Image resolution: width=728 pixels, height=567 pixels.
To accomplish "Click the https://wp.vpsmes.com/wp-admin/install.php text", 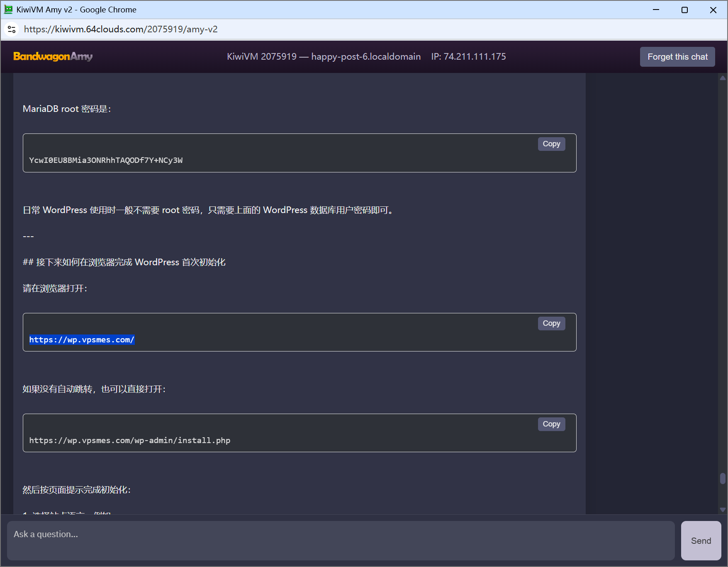I will pos(129,441).
